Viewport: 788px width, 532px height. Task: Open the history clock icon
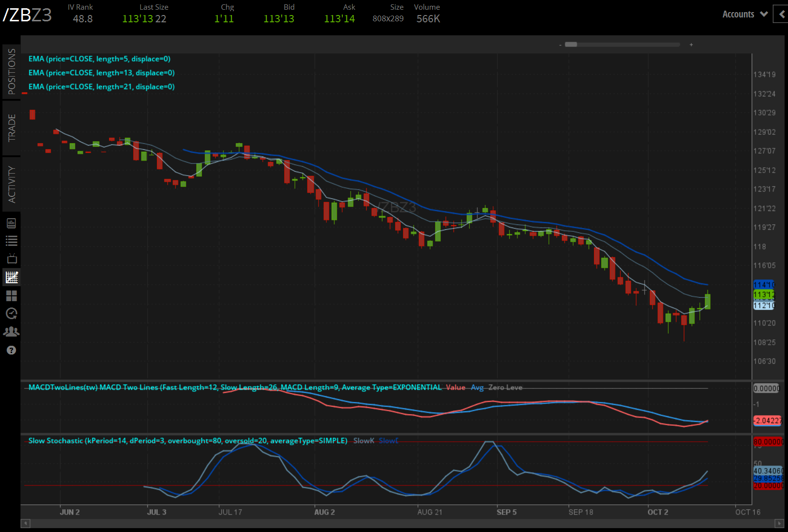coord(11,314)
